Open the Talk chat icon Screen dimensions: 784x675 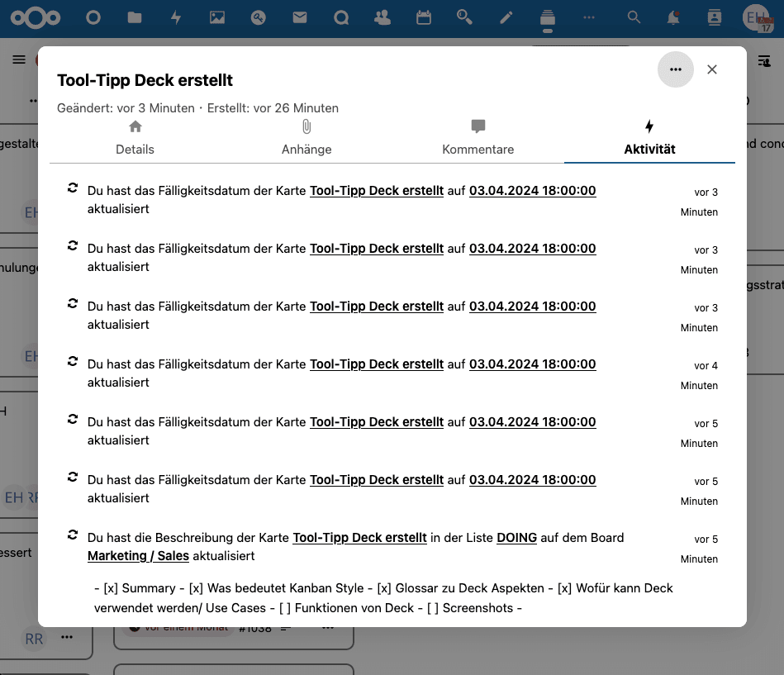click(x=341, y=17)
